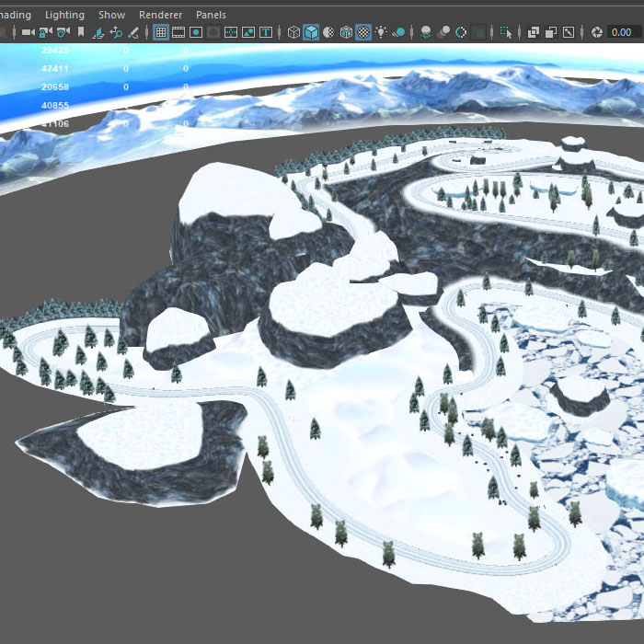Click the Isolate Select icon
Viewport: 644px width, 644px height.
(x=505, y=32)
